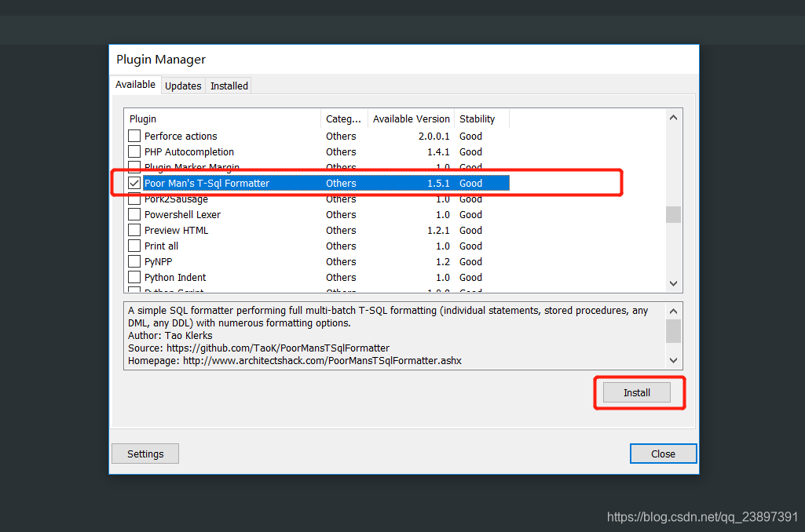Open the Updates tab
The image size is (805, 532).
[183, 86]
